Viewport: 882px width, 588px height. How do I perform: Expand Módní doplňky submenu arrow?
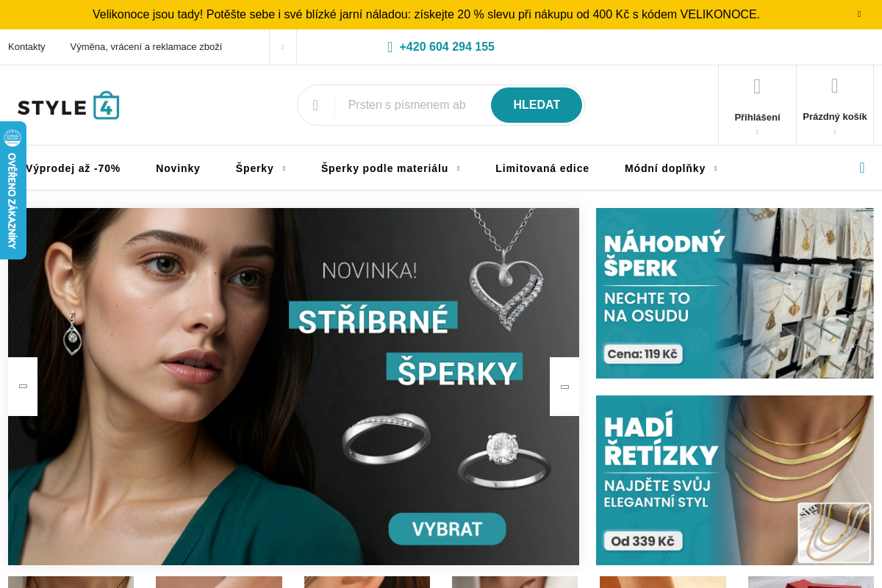[716, 168]
